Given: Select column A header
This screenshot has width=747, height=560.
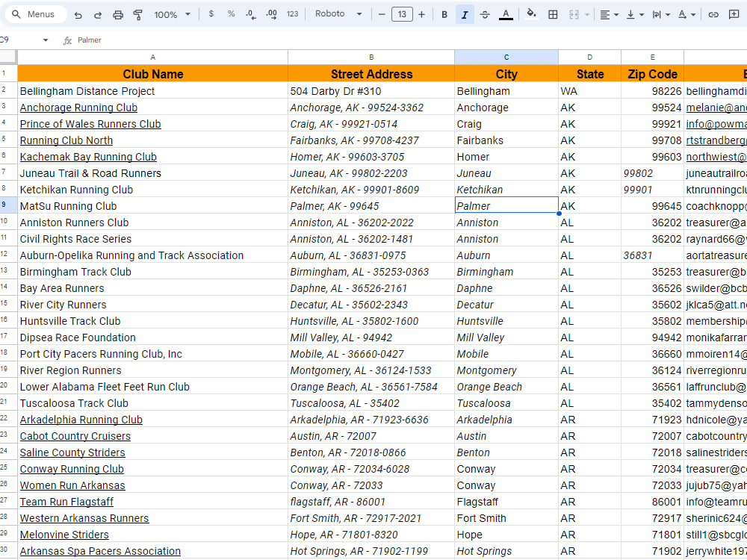Looking at the screenshot, I should click(x=153, y=57).
